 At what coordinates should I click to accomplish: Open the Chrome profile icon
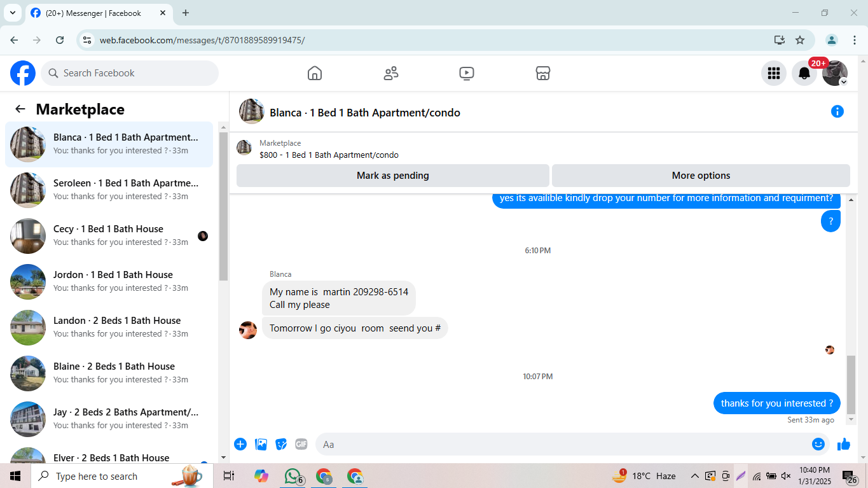tap(832, 40)
